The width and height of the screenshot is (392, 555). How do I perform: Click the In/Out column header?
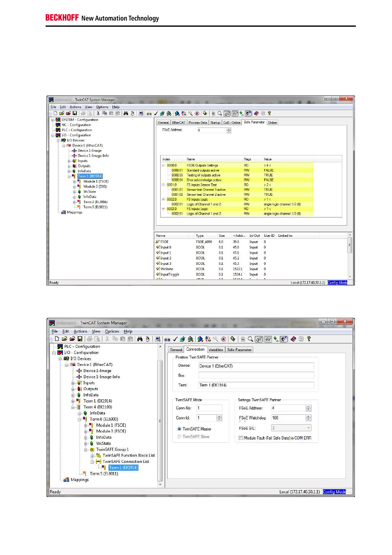[254, 236]
